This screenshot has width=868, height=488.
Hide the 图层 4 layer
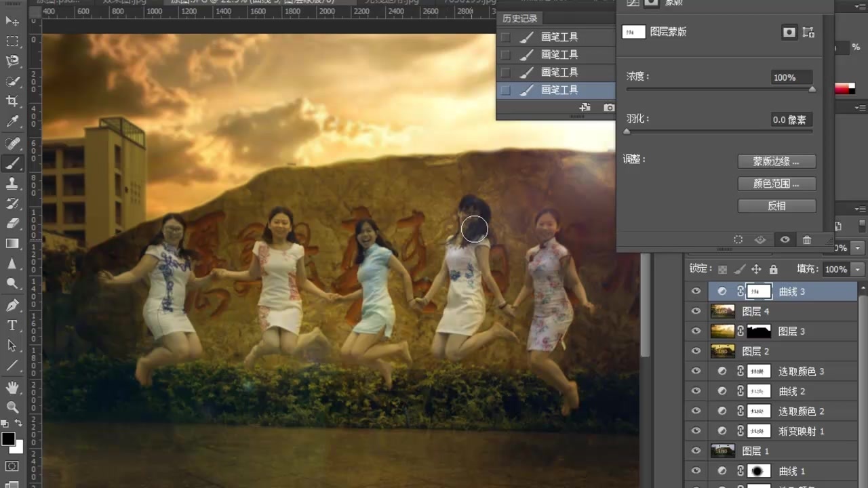tap(696, 311)
